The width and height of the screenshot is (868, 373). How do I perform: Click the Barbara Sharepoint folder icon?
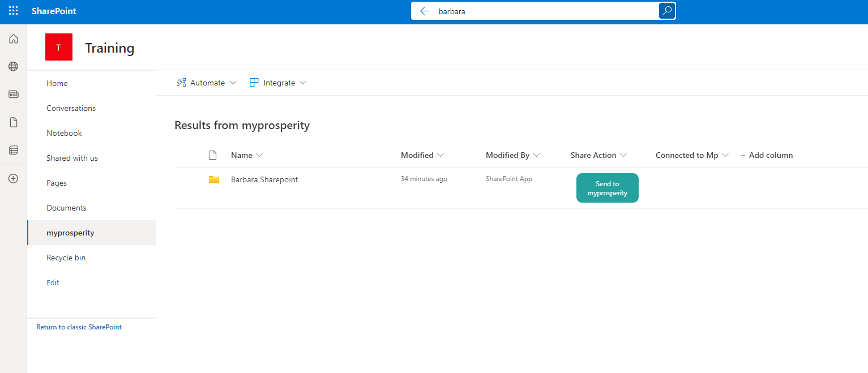coord(214,179)
